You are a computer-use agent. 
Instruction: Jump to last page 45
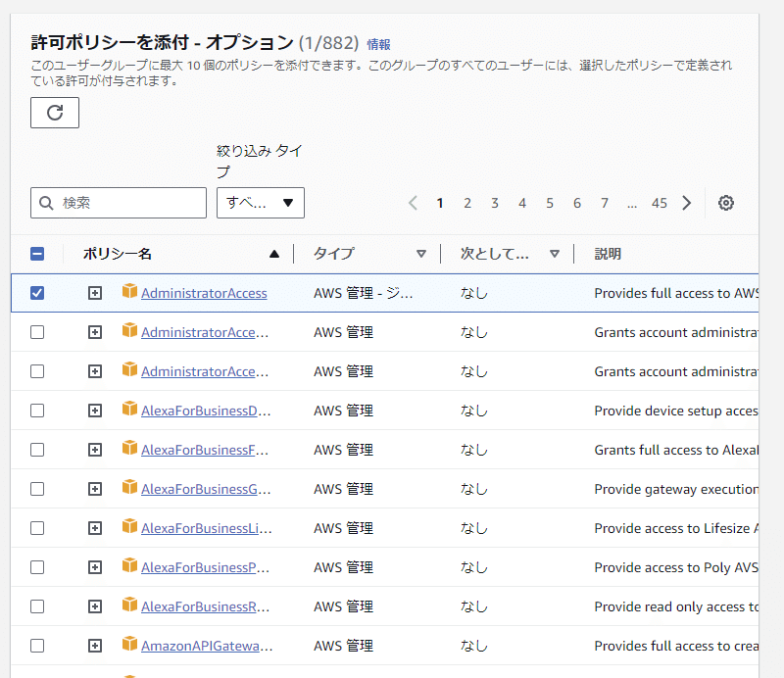(x=659, y=203)
